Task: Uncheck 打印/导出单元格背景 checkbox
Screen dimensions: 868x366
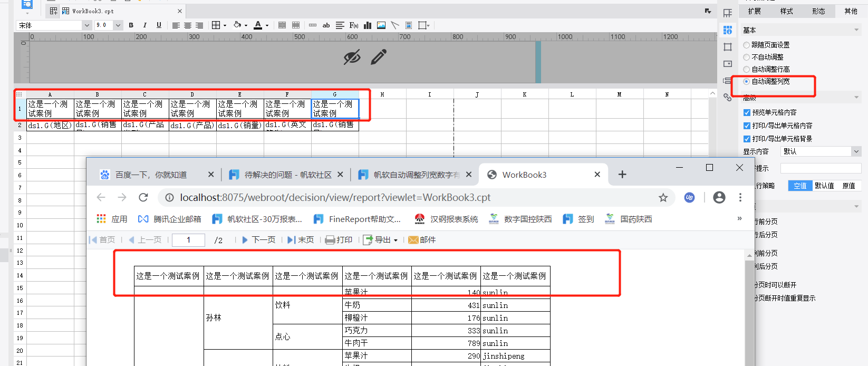Action: 747,139
